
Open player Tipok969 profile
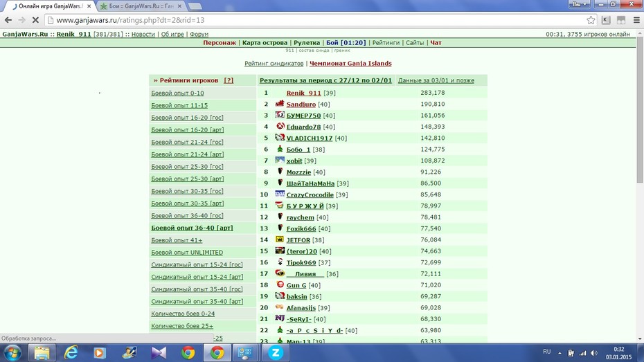301,263
